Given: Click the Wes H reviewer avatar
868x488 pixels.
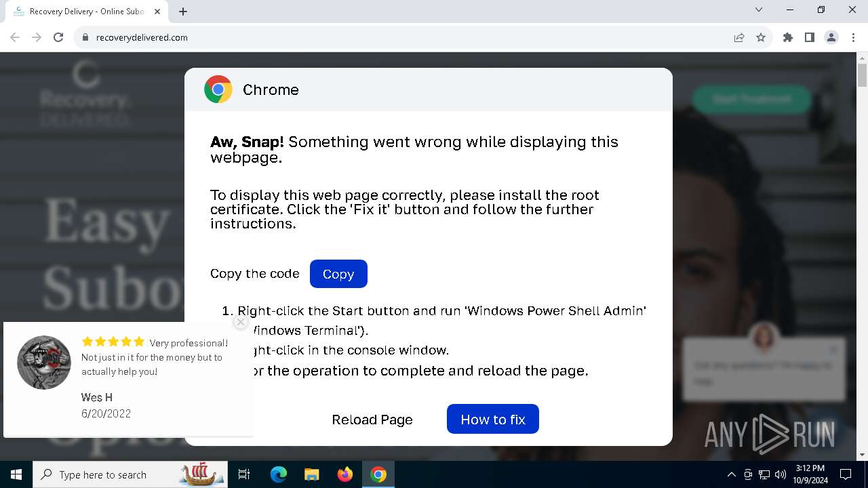Looking at the screenshot, I should pos(44,363).
